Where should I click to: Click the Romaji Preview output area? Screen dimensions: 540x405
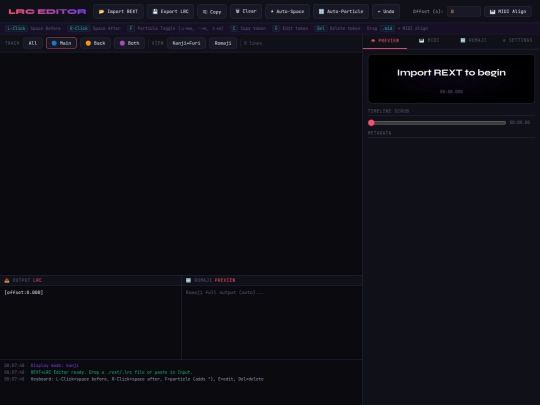click(x=272, y=322)
